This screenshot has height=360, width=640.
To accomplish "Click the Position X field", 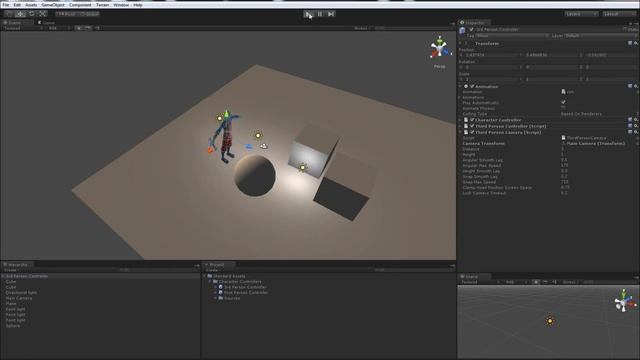I will coord(492,55).
